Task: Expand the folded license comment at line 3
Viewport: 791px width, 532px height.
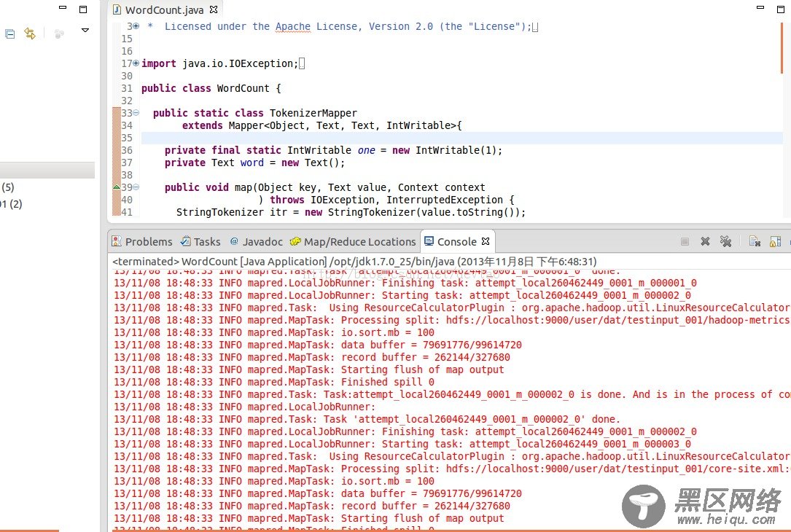Action: pos(136,26)
